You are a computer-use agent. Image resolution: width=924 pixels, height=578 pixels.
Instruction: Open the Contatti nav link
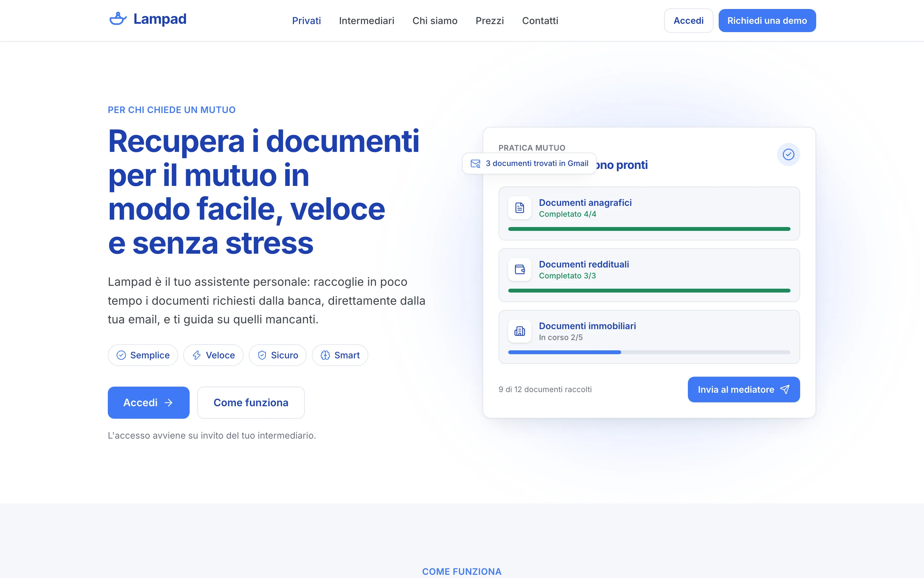(x=540, y=21)
